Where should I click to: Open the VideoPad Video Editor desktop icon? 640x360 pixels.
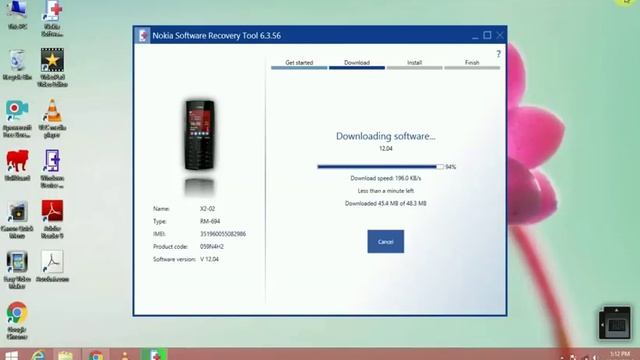tap(52, 68)
